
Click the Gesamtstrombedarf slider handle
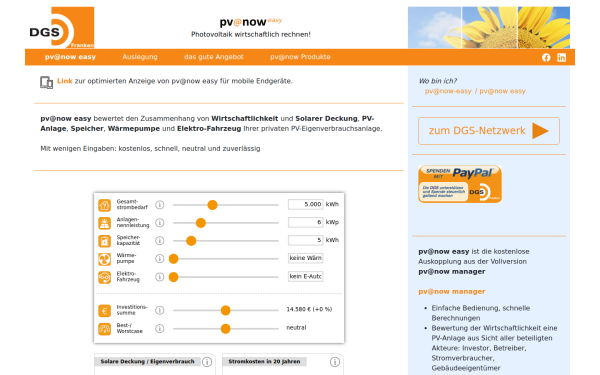[212, 205]
